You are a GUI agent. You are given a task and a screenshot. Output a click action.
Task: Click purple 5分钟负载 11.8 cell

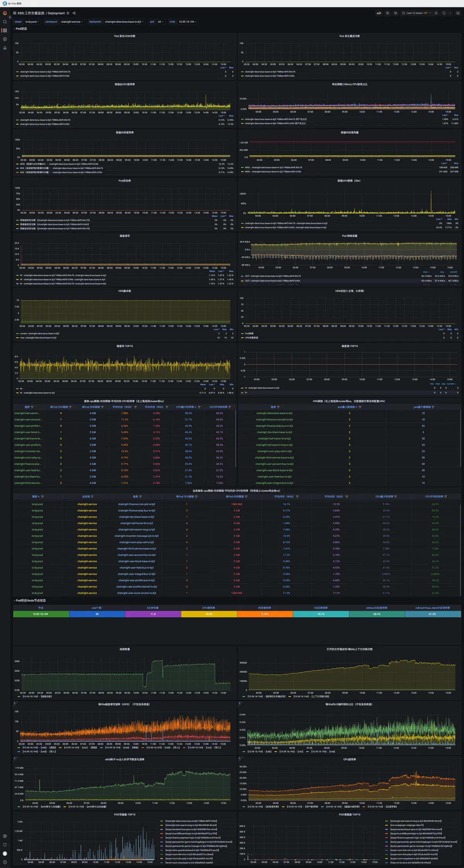click(153, 614)
